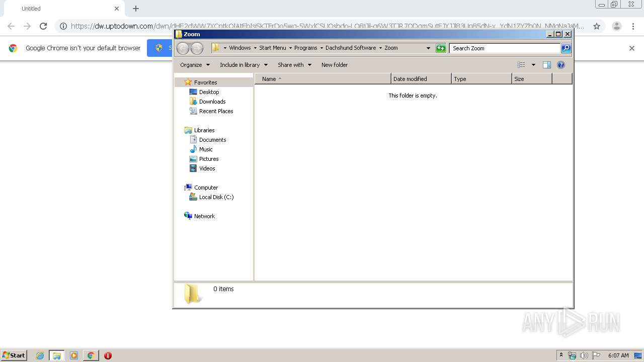Open the Pictures library

[x=208, y=159]
